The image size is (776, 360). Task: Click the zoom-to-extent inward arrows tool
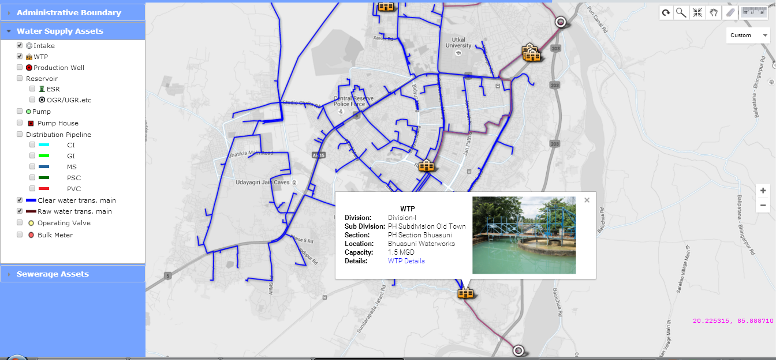coord(697,13)
